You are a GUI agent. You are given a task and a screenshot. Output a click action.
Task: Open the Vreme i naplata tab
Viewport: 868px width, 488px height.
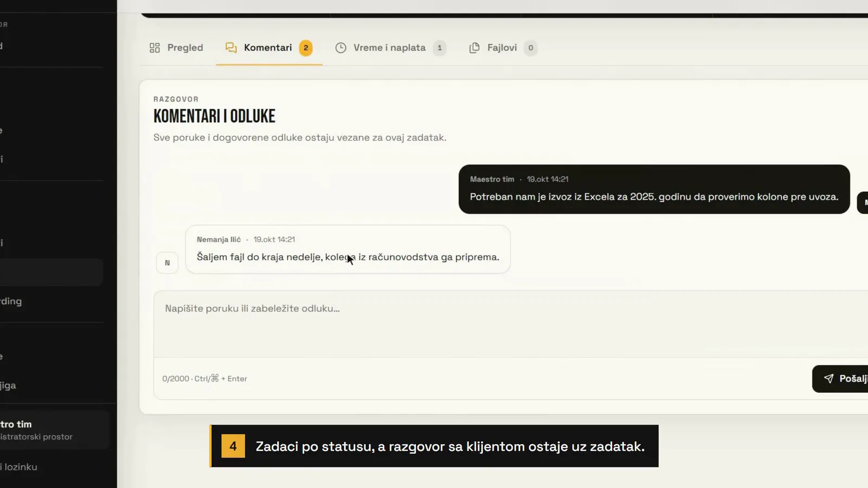[x=391, y=48]
